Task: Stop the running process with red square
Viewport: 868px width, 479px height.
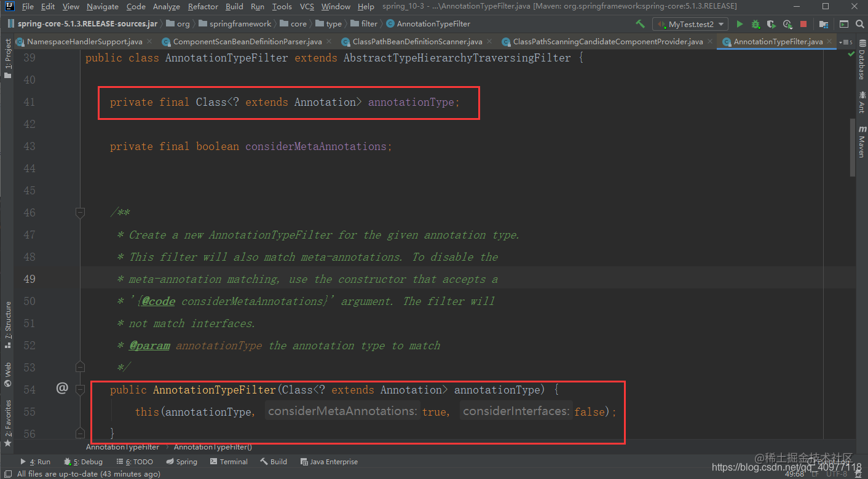Action: click(803, 24)
